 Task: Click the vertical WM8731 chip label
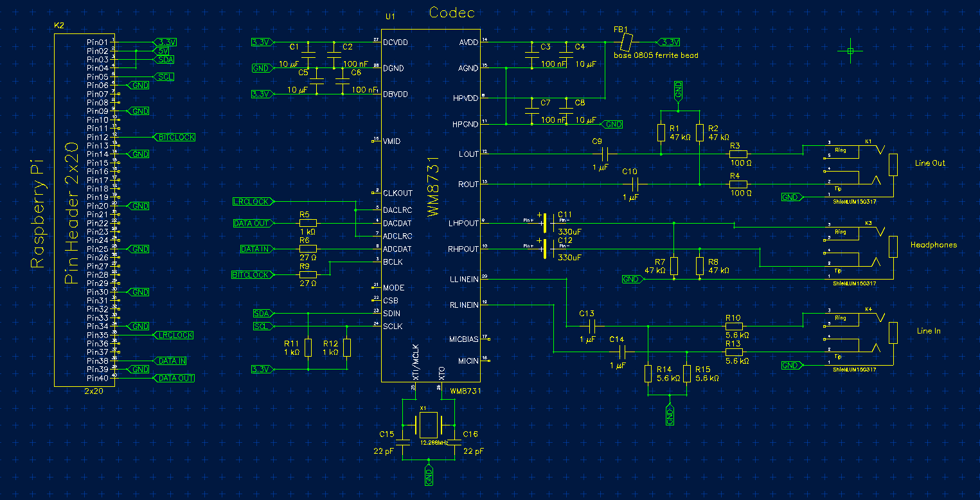(432, 185)
